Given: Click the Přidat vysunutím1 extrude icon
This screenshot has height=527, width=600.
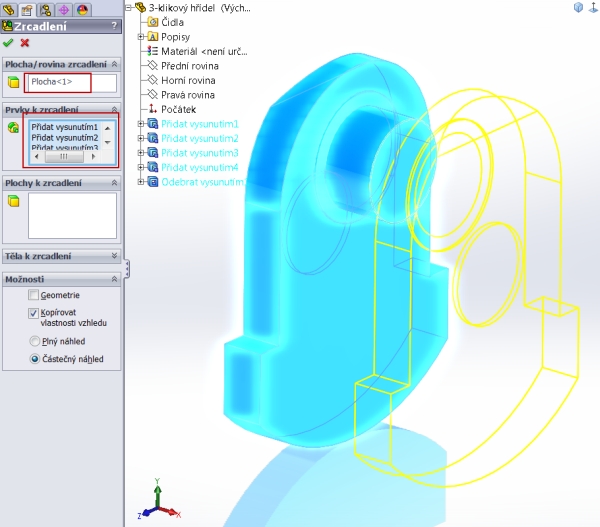Looking at the screenshot, I should (153, 124).
